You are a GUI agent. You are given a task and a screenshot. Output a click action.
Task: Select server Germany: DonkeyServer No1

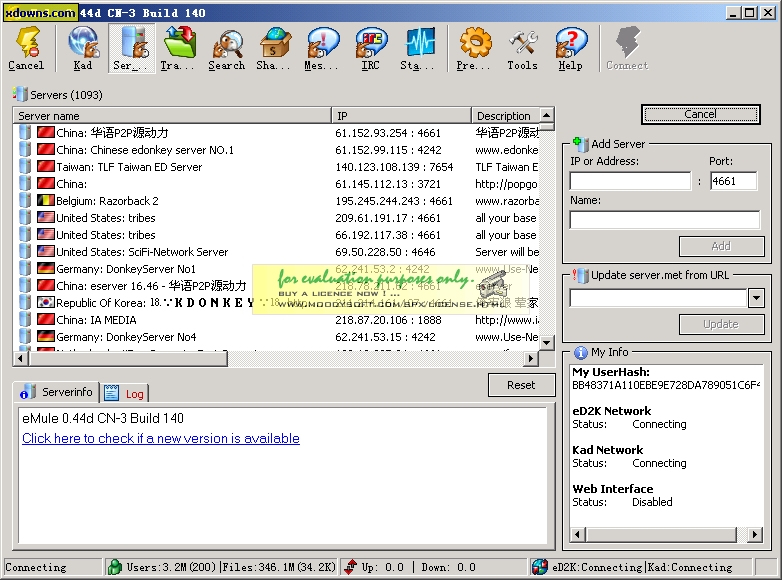pyautogui.click(x=126, y=268)
